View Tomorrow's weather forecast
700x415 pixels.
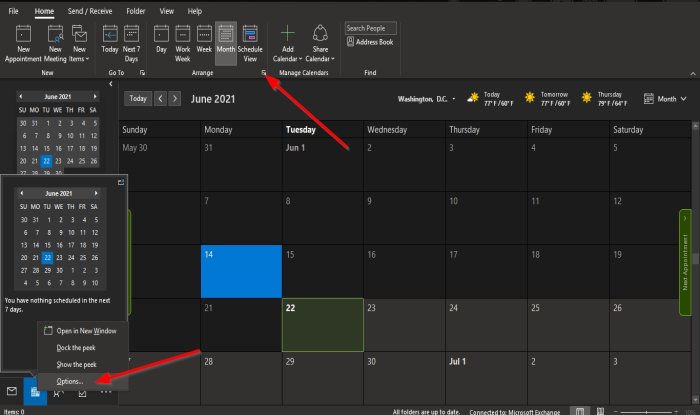tap(547, 99)
